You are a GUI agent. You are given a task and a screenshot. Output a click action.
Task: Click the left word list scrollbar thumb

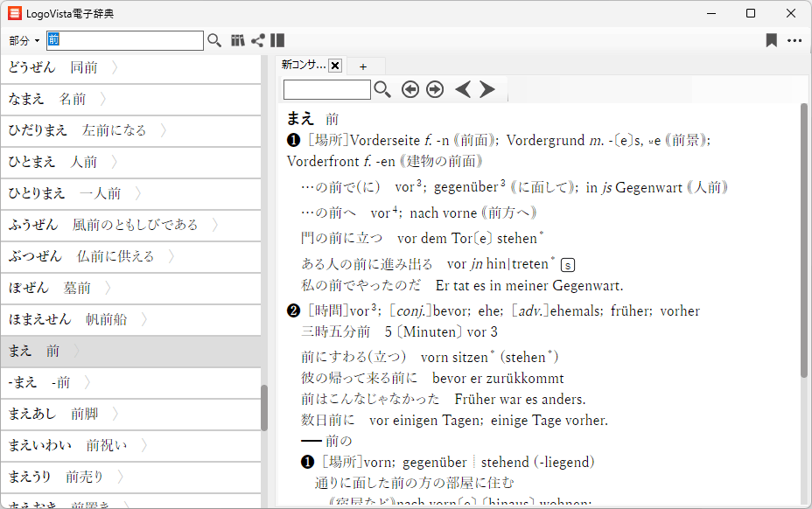pyautogui.click(x=264, y=408)
